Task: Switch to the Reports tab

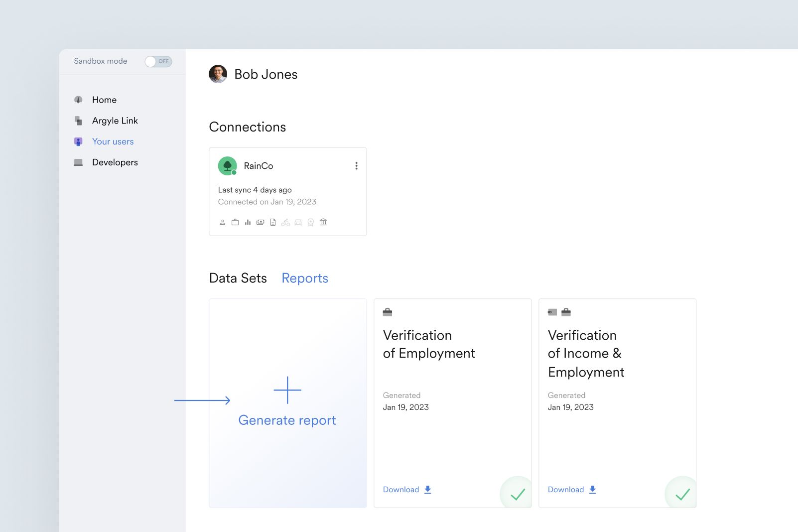Action: [305, 278]
